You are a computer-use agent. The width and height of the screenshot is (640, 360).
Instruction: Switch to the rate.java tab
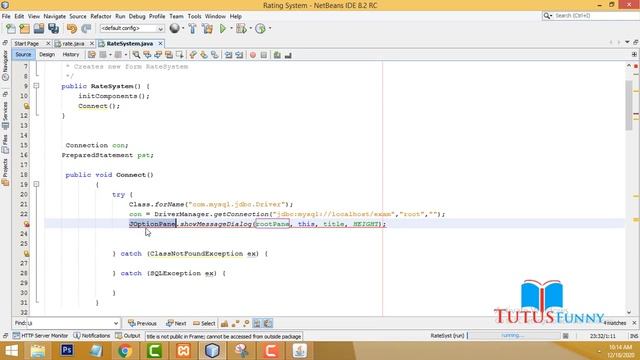pyautogui.click(x=73, y=44)
